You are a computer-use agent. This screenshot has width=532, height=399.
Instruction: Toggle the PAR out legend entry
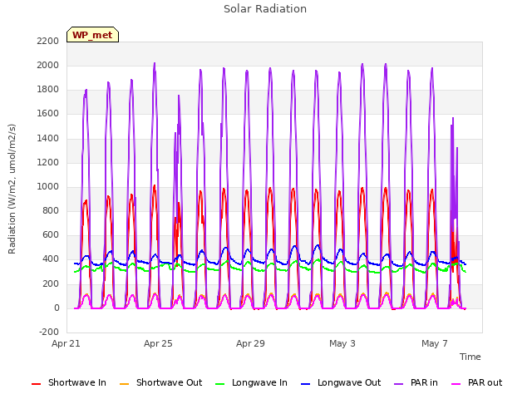477,382
